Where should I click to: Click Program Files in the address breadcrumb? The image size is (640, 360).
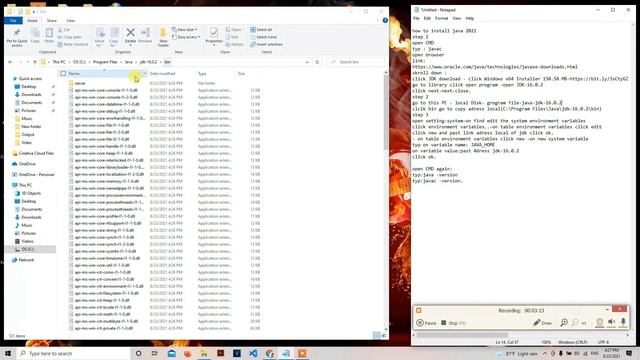point(105,62)
